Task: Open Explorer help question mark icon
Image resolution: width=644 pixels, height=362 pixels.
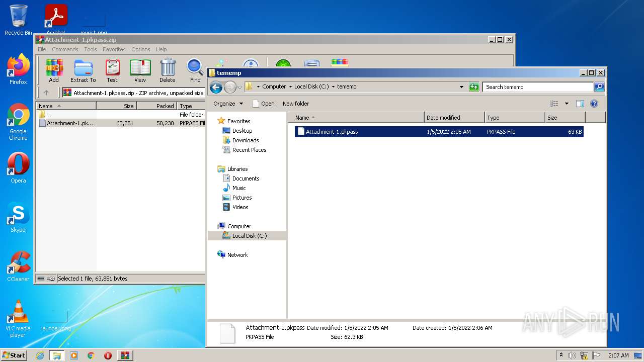Action: coord(594,104)
